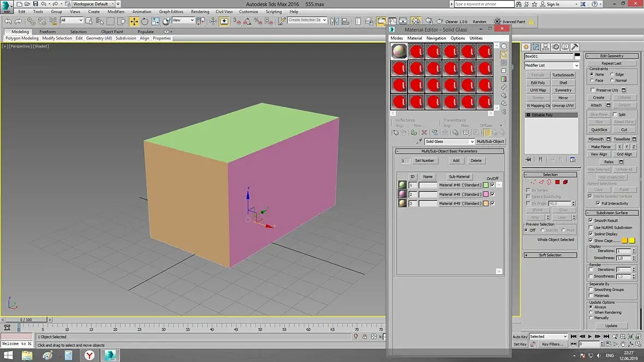Viewport: 644px width, 362px height.
Task: Click the red X reset material icon
Action: (x=424, y=132)
